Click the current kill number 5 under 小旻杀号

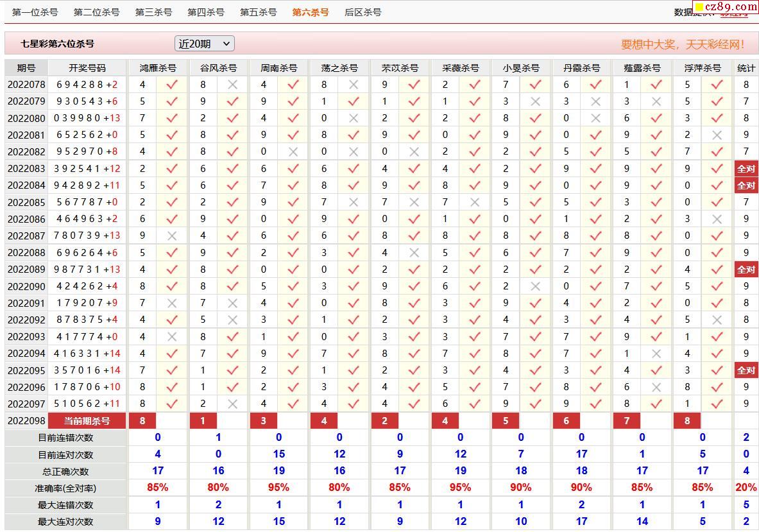click(506, 421)
